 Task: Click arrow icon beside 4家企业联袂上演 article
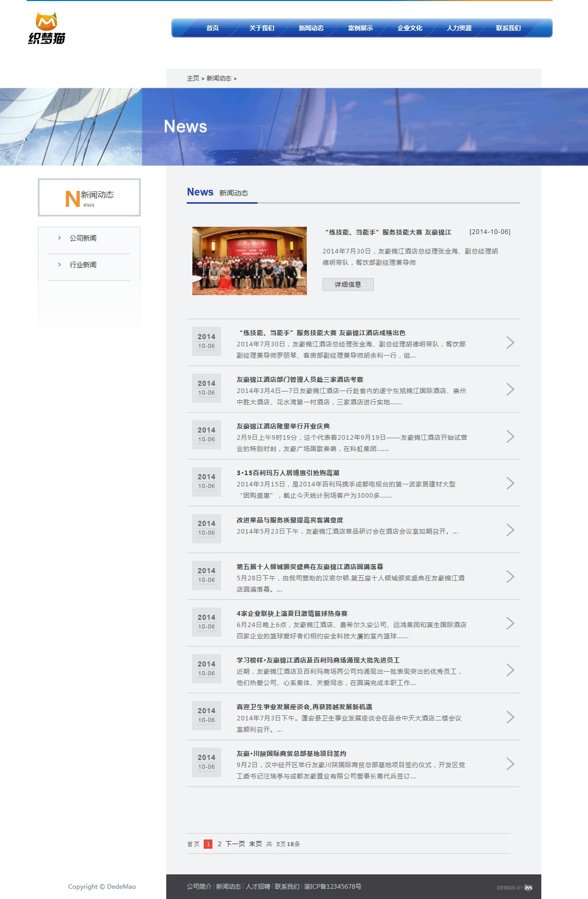[x=510, y=623]
